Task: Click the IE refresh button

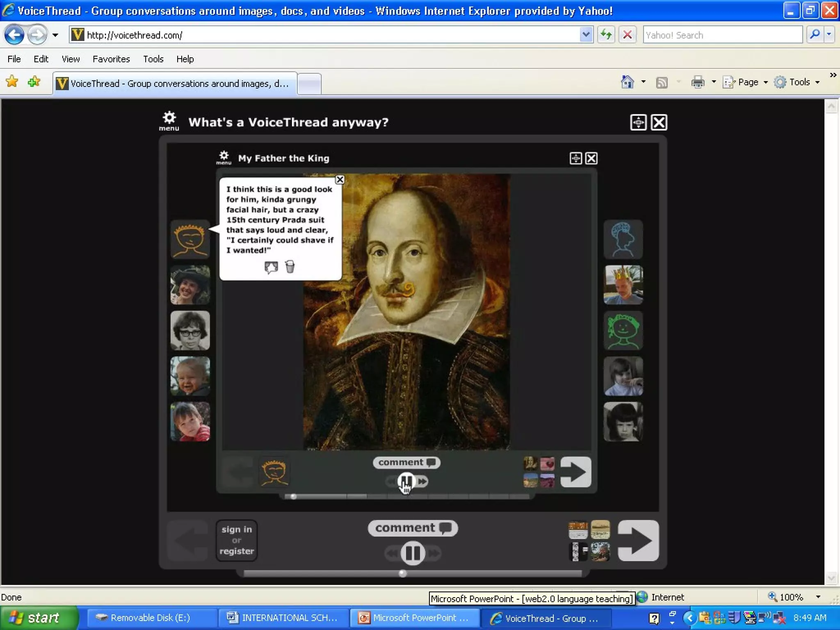Action: pyautogui.click(x=606, y=35)
